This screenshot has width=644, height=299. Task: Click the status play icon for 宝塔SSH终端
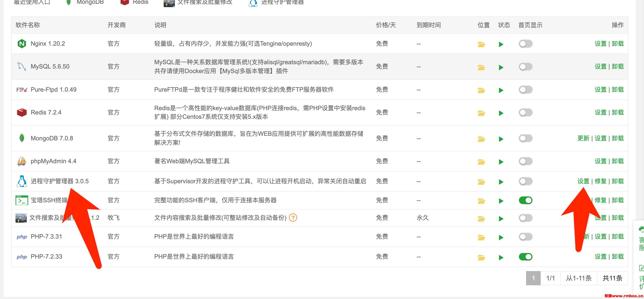[501, 201]
